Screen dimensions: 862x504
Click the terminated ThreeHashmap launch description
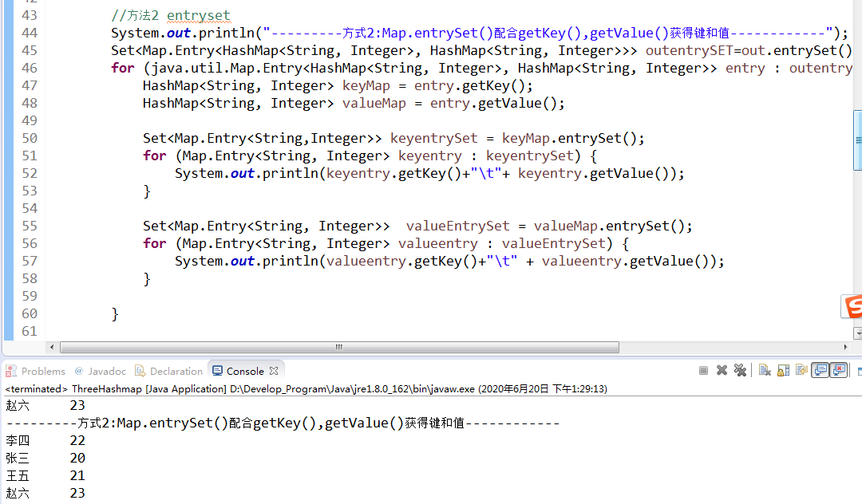pos(306,388)
